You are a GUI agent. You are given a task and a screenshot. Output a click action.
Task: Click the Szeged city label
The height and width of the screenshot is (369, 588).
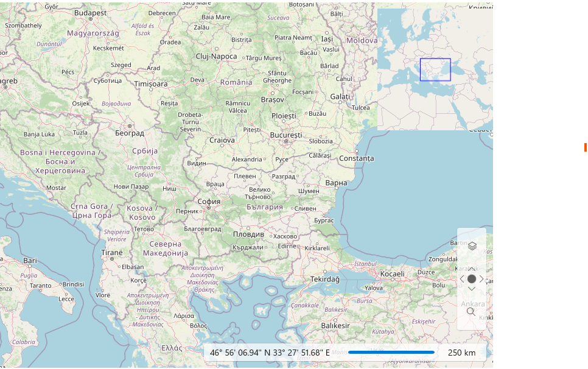coord(121,65)
